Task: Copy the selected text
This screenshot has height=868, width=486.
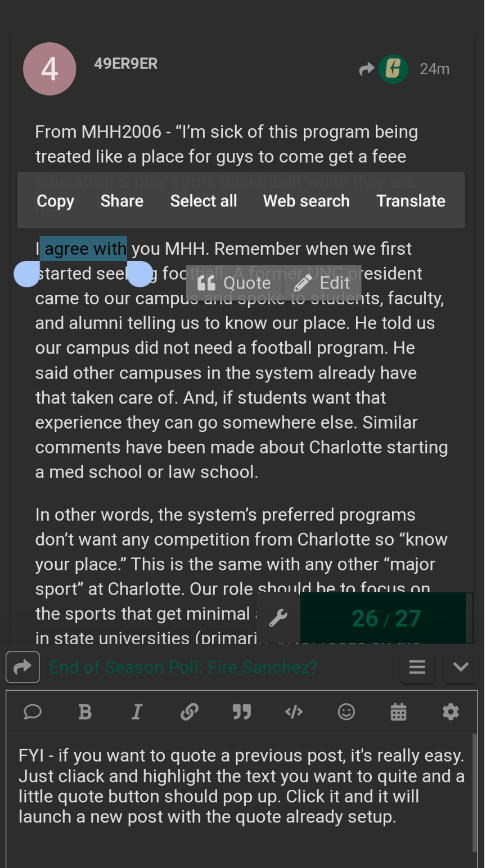Action: pos(55,201)
